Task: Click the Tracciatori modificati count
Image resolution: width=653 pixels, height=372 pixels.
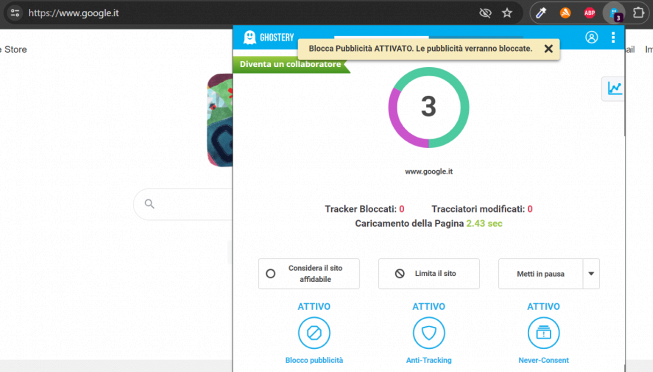Action: point(482,209)
